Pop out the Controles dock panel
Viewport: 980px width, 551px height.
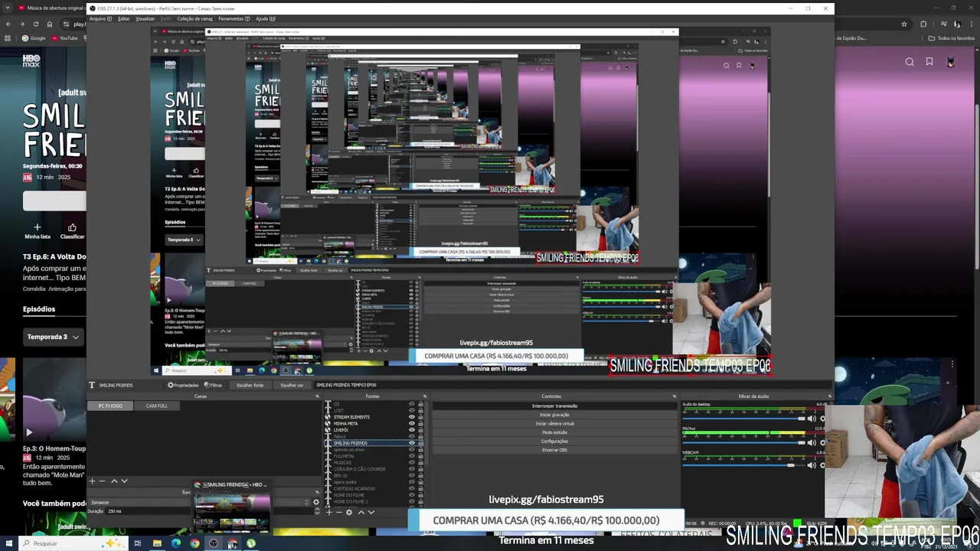click(675, 396)
